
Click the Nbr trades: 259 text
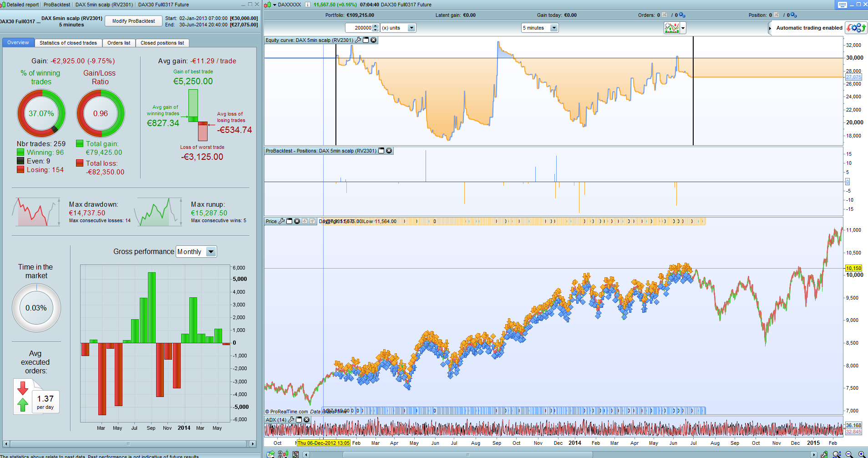[41, 144]
